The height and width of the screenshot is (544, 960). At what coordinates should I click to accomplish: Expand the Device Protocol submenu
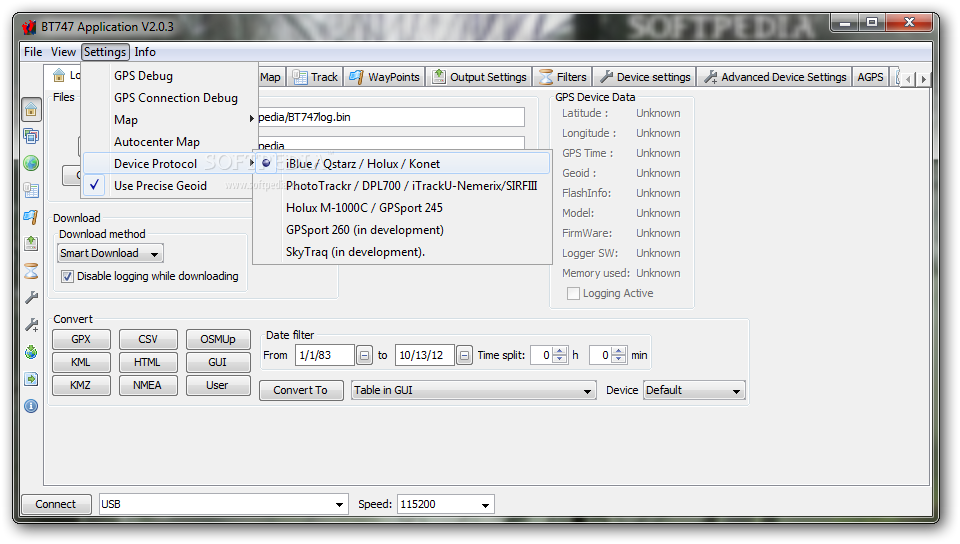169,163
